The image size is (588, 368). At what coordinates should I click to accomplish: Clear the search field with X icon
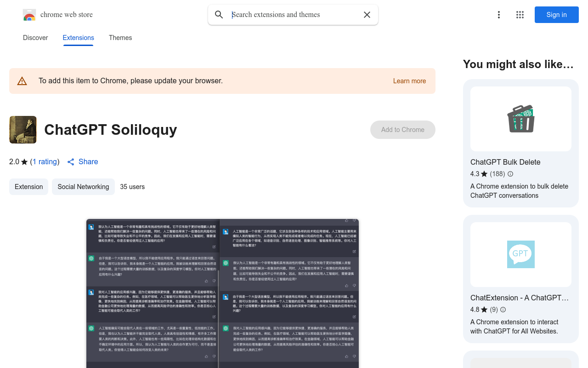coord(367,15)
